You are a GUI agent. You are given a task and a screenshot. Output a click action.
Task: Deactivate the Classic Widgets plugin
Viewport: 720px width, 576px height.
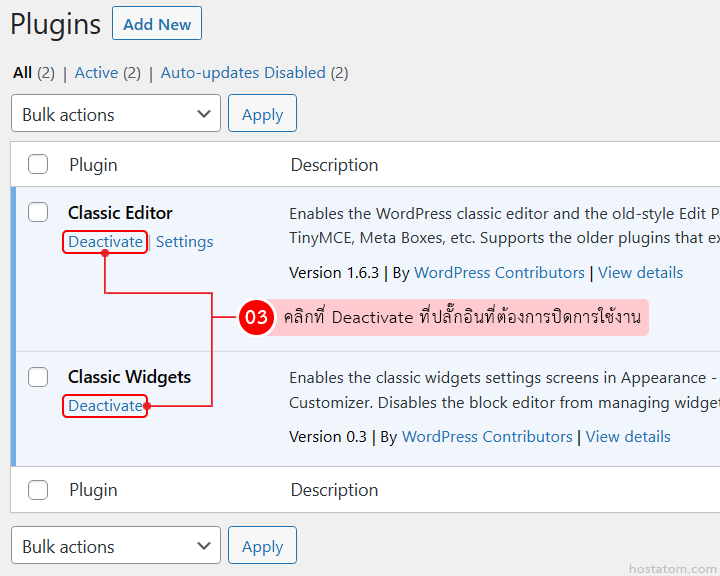(x=105, y=406)
